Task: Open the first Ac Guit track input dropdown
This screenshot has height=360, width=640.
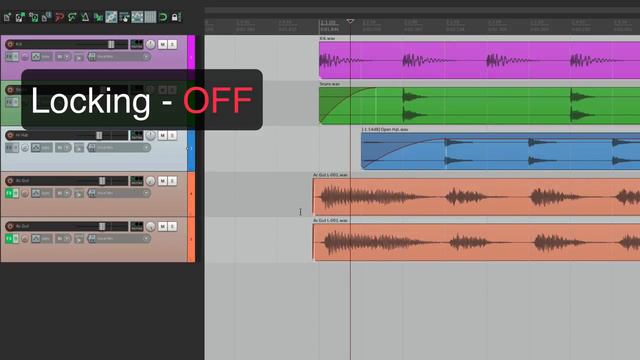Action: click(x=119, y=193)
